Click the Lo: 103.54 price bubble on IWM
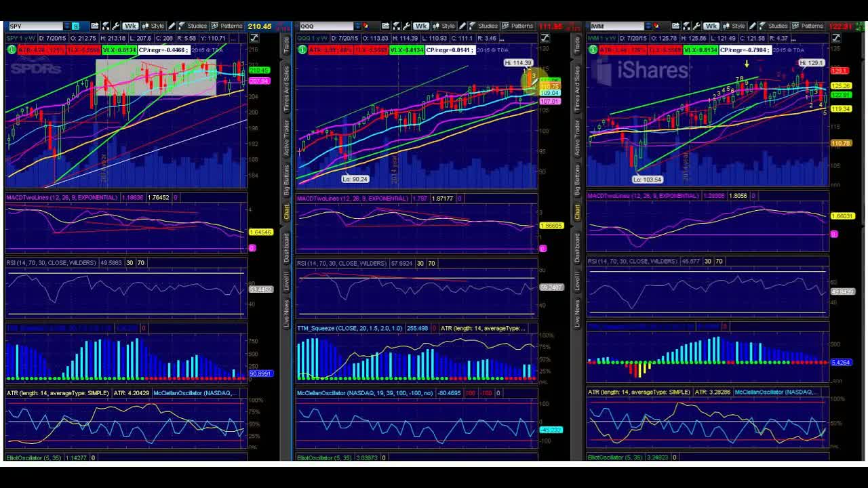 (647, 180)
